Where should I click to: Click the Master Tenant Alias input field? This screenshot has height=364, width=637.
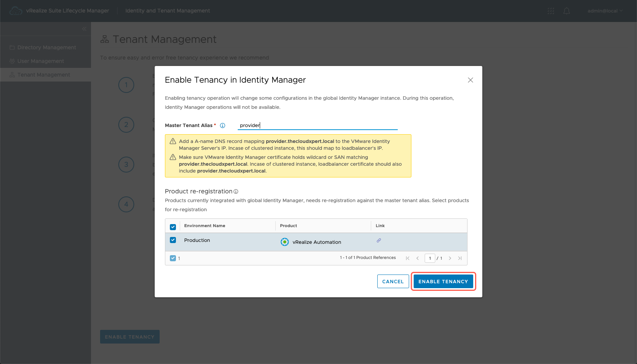tap(317, 126)
